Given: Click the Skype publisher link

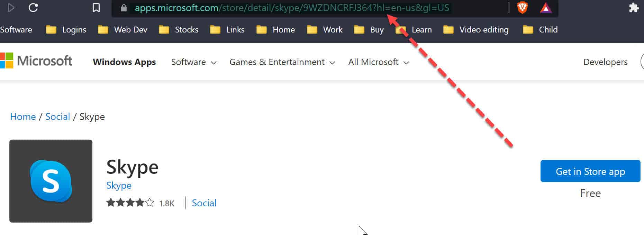Looking at the screenshot, I should click(119, 186).
